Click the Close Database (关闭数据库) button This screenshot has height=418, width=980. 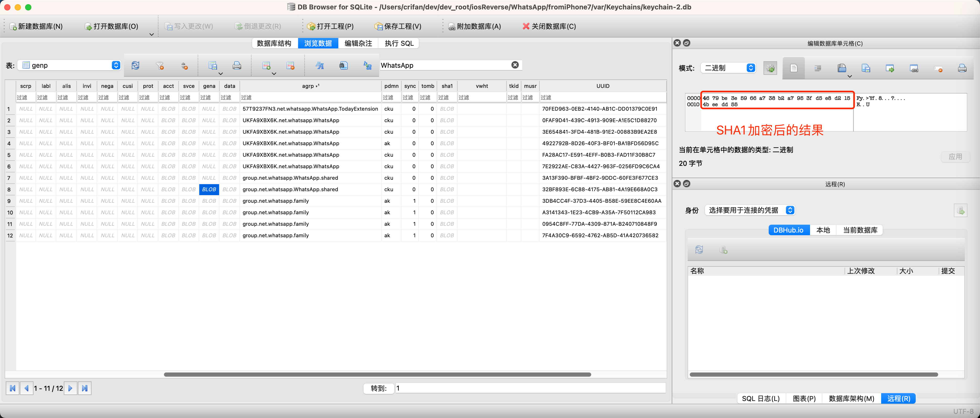tap(549, 26)
